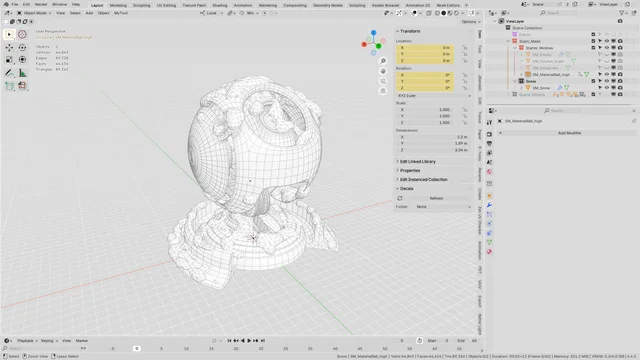This screenshot has height=360, width=640.
Task: Switch to the Shading workspace tab
Action: pyautogui.click(x=220, y=5)
